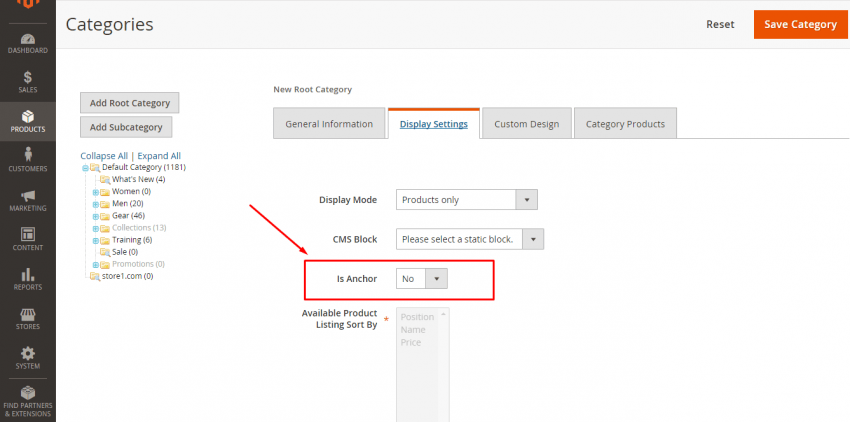Switch to the Custom Design tab
Image resolution: width=850 pixels, height=422 pixels.
click(x=526, y=124)
